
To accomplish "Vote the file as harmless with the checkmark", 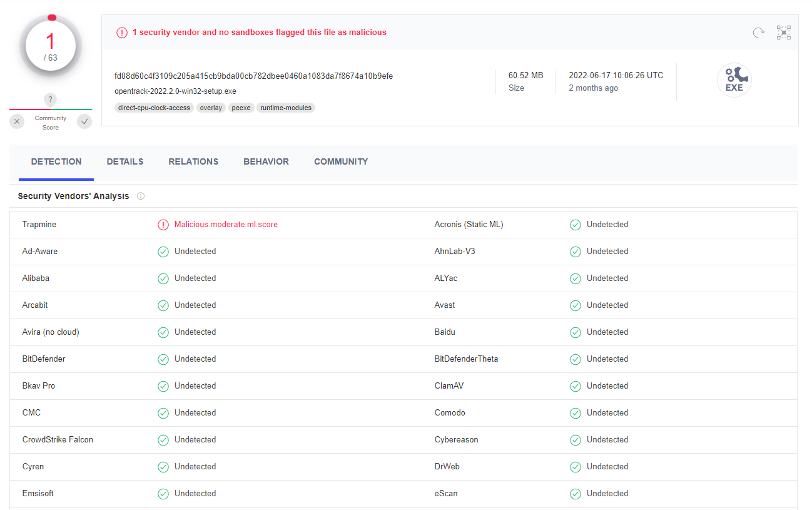I will [84, 121].
